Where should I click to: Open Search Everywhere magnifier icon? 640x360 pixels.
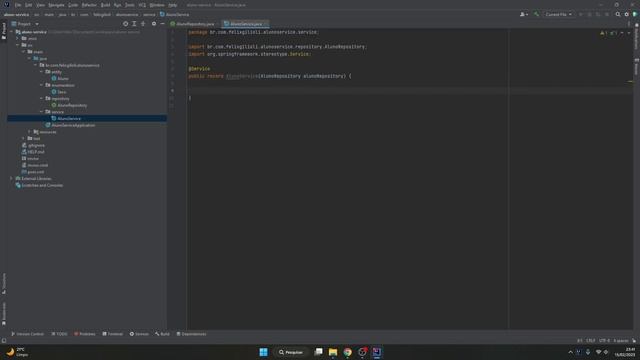click(x=618, y=14)
